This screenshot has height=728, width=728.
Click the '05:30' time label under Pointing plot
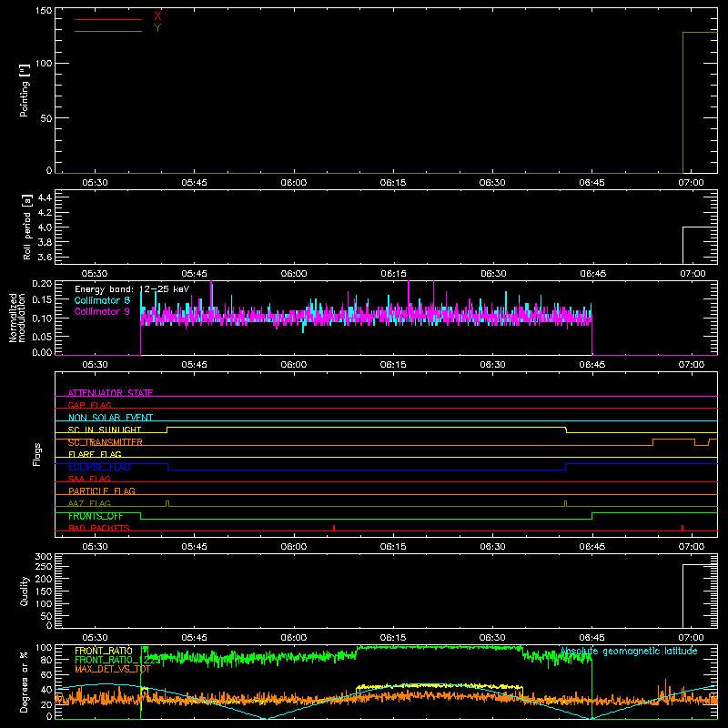pyautogui.click(x=95, y=183)
